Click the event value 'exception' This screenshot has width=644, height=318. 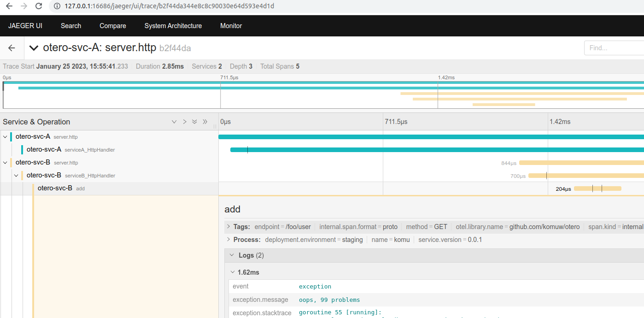tap(315, 286)
